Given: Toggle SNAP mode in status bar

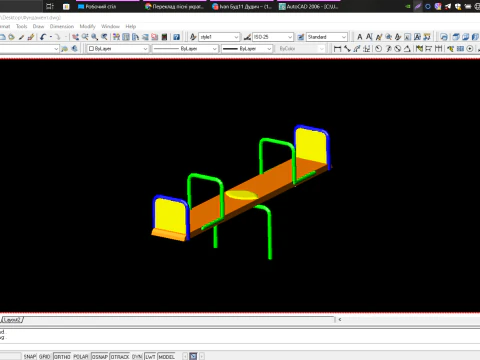Looking at the screenshot, I should (29, 357).
